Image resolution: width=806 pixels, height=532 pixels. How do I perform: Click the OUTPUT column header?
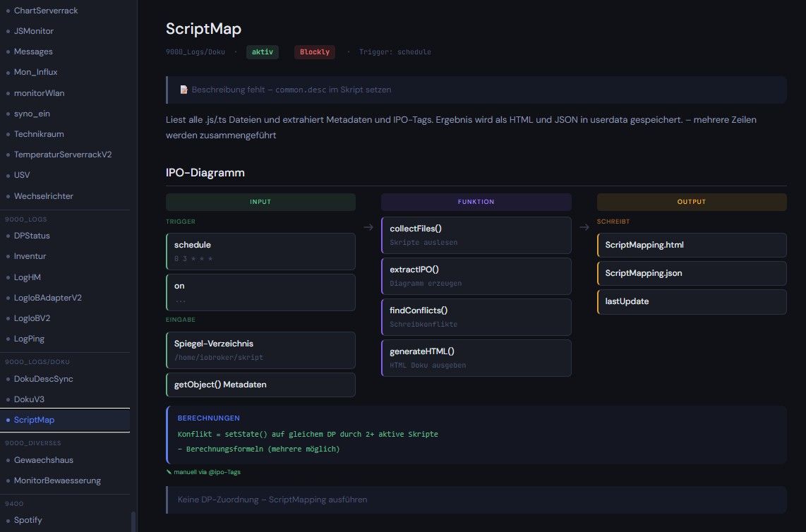click(692, 202)
